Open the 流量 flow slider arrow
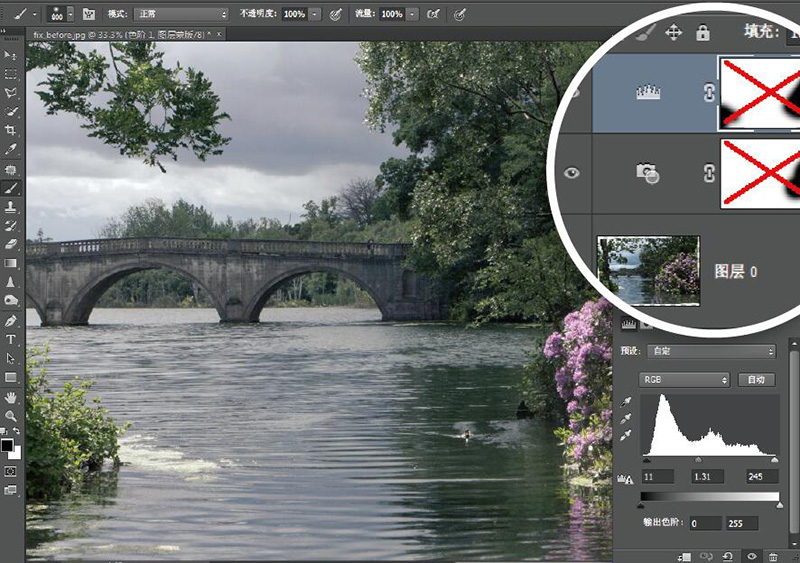800x563 pixels. pyautogui.click(x=413, y=14)
